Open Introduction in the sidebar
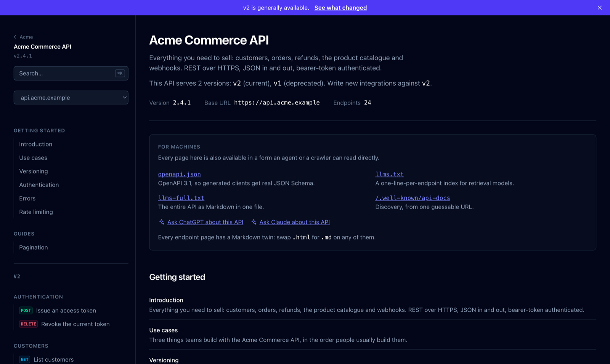610x364 pixels. click(35, 144)
